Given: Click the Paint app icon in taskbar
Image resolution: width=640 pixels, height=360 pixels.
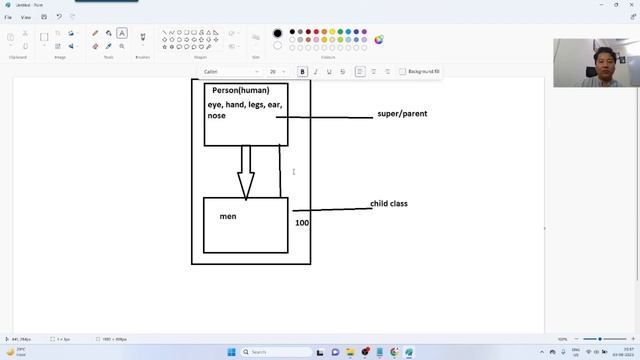Looking at the screenshot, I should pyautogui.click(x=409, y=352).
